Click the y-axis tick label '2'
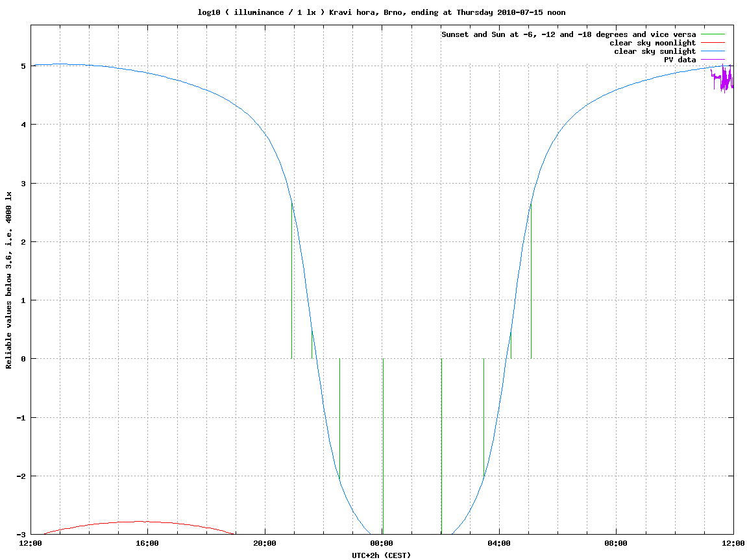This screenshot has height=560, width=747. [23, 242]
